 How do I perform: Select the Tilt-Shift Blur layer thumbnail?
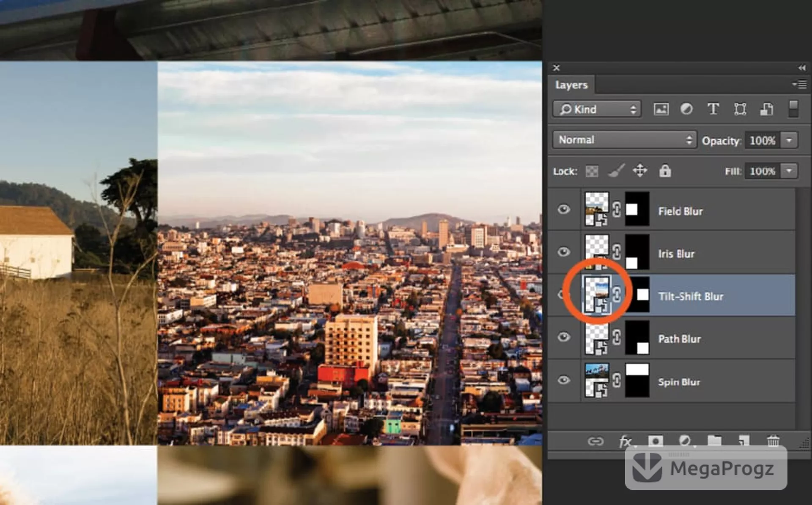coord(597,295)
